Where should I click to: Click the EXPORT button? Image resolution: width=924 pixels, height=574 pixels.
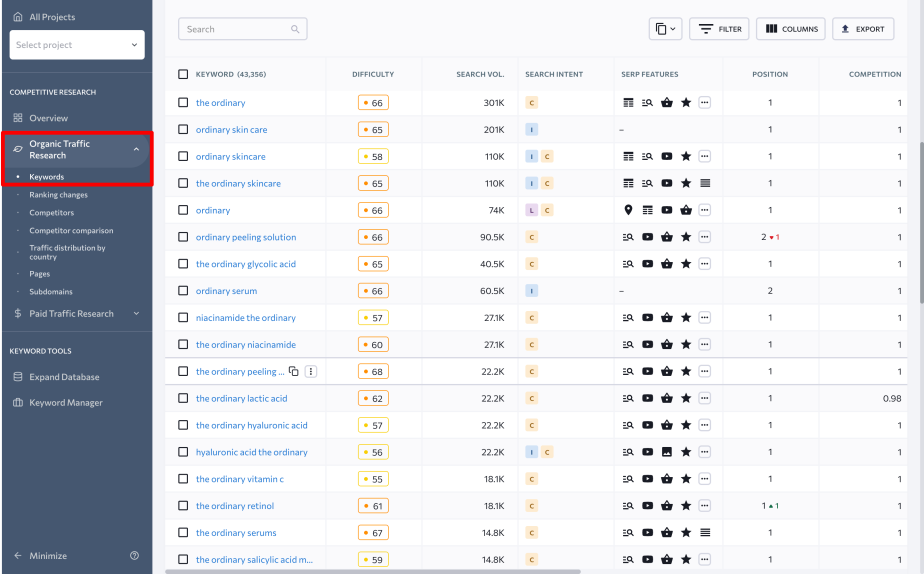pyautogui.click(x=863, y=29)
